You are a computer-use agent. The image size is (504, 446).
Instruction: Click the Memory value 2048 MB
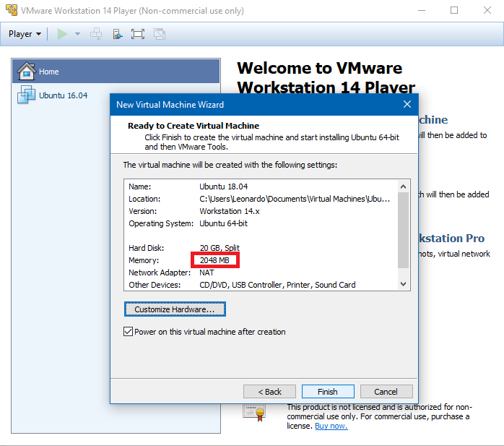(x=214, y=260)
